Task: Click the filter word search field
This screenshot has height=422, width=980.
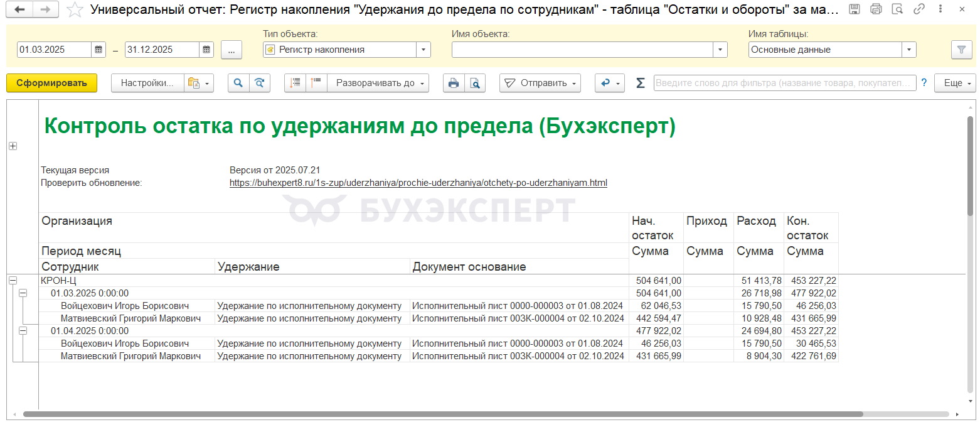Action: (x=785, y=83)
